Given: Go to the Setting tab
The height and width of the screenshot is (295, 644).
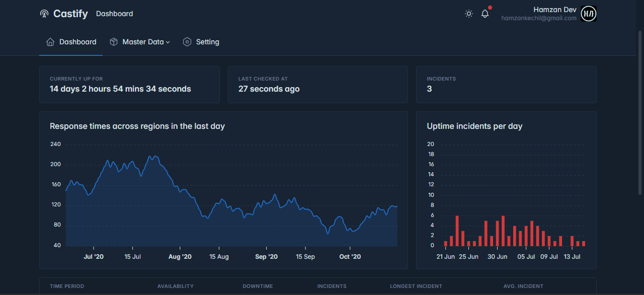Looking at the screenshot, I should 207,42.
